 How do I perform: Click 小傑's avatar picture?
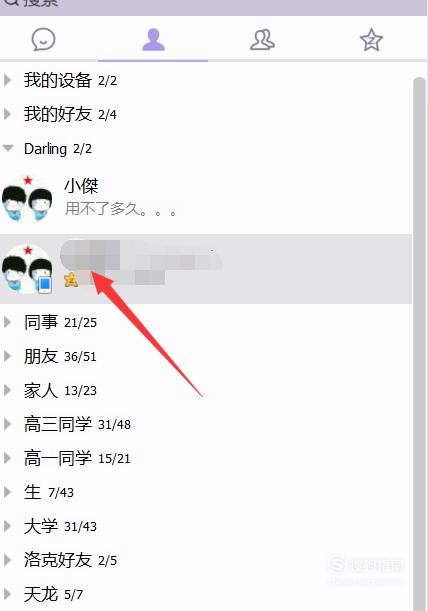point(27,199)
